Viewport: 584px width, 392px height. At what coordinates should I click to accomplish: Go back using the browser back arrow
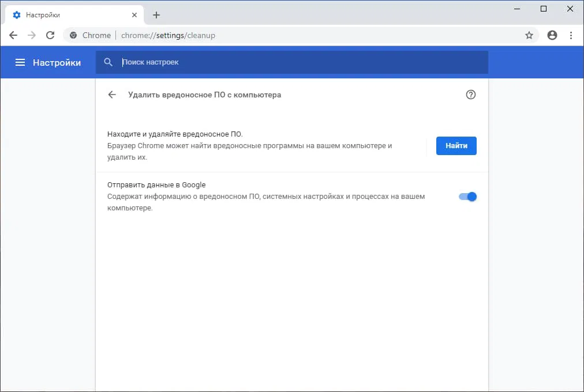(13, 35)
